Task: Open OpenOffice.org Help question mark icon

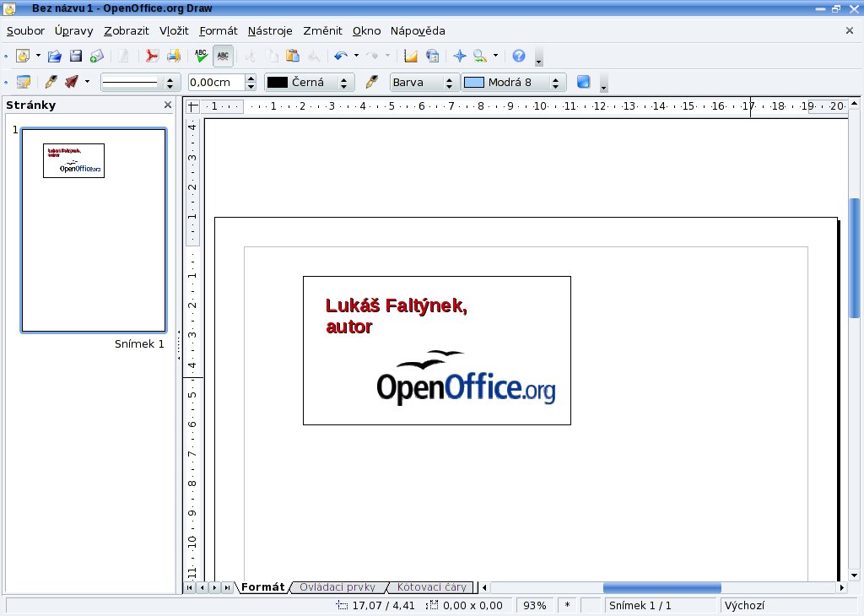Action: pyautogui.click(x=519, y=56)
